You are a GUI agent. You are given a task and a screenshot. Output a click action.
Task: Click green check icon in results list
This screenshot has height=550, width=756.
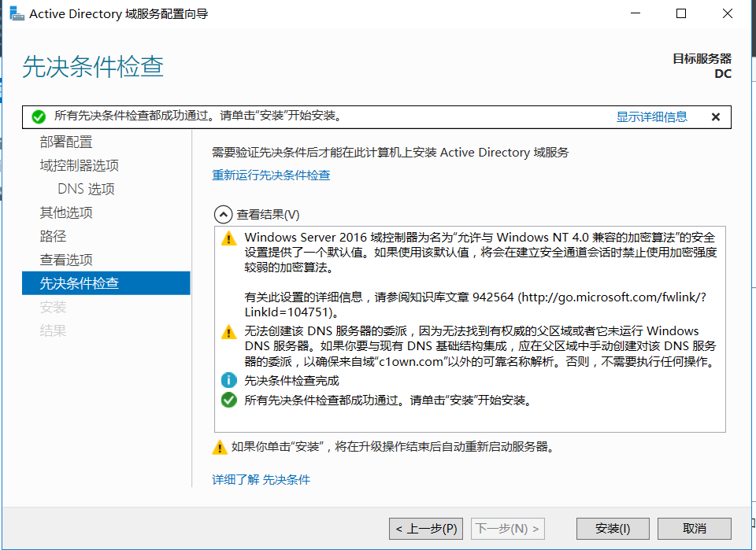pos(228,400)
